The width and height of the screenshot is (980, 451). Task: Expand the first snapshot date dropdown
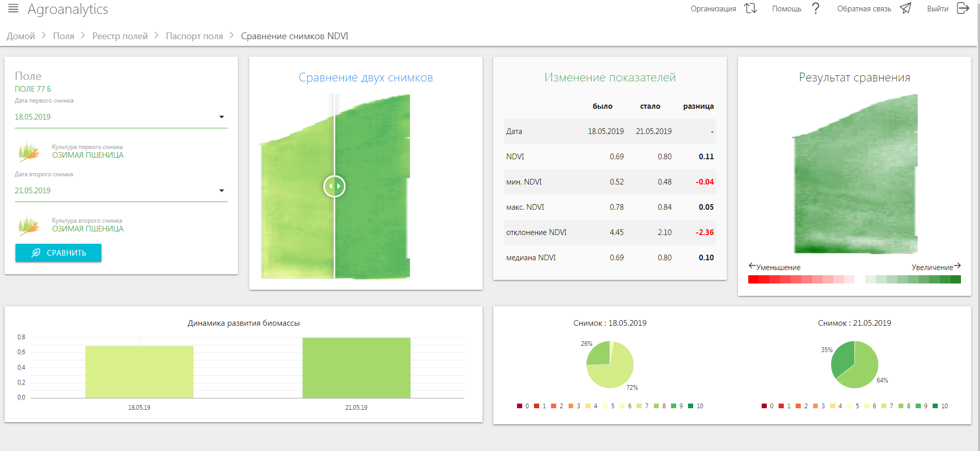(221, 117)
